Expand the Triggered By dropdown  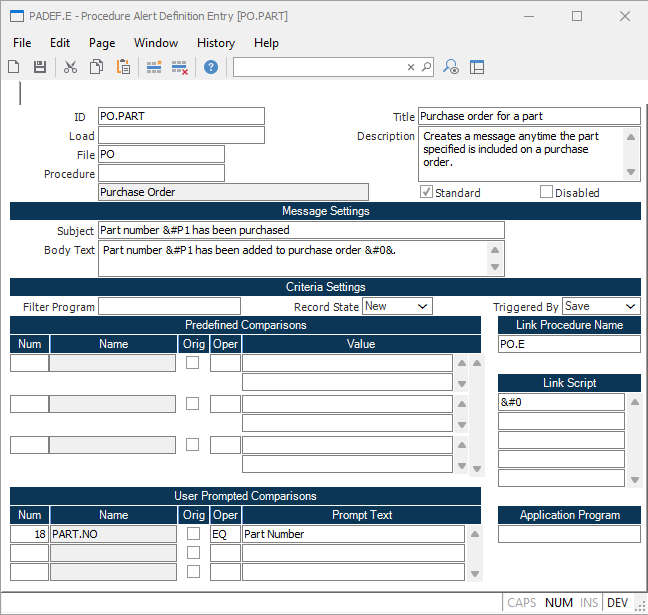[600, 306]
